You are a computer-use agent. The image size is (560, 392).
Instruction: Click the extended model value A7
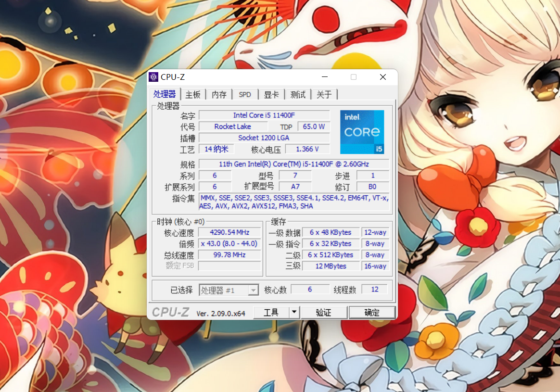tap(295, 187)
